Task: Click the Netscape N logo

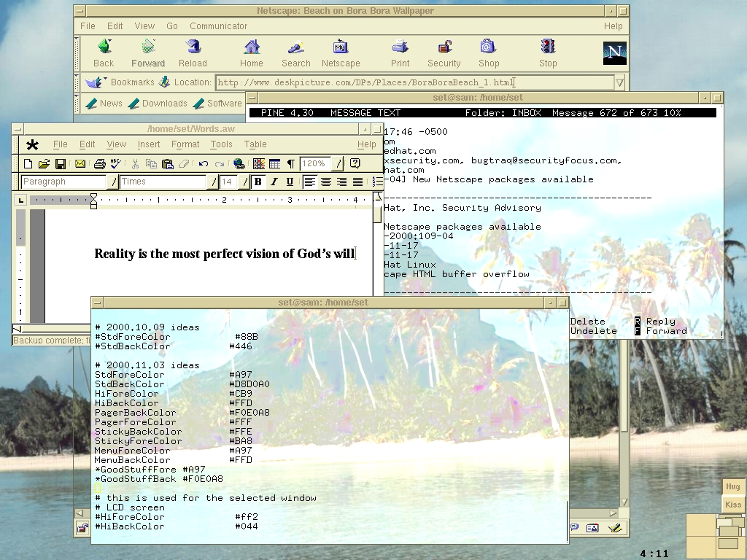Action: (614, 52)
